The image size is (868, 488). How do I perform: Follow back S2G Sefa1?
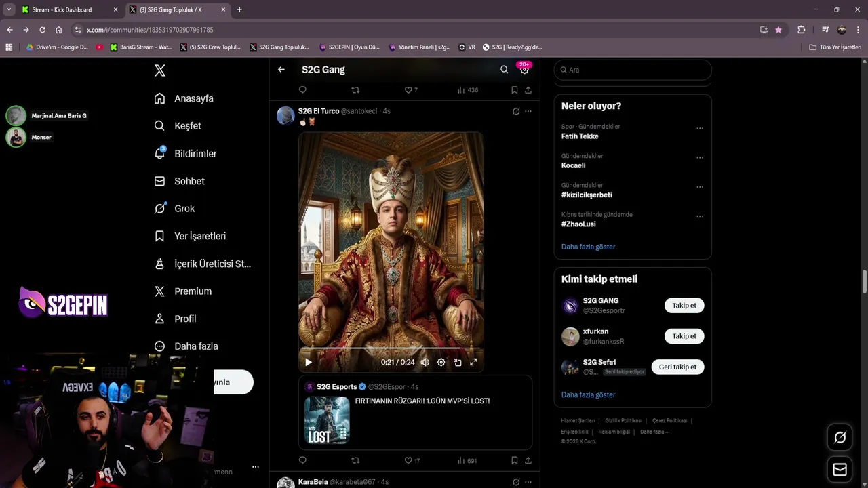677,367
